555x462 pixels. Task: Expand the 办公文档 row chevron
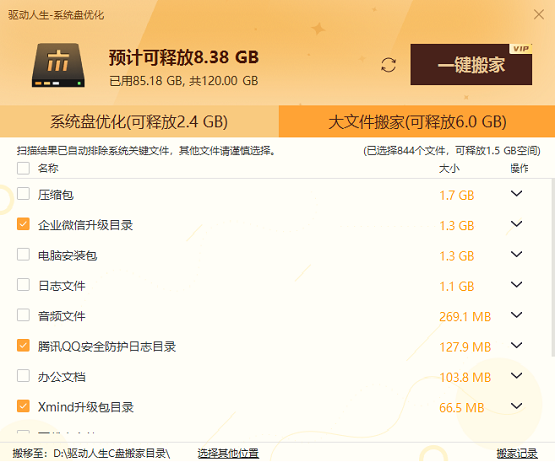point(516,376)
